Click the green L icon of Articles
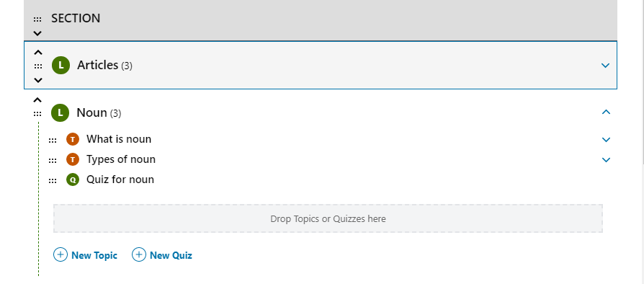This screenshot has width=644, height=284. 61,65
